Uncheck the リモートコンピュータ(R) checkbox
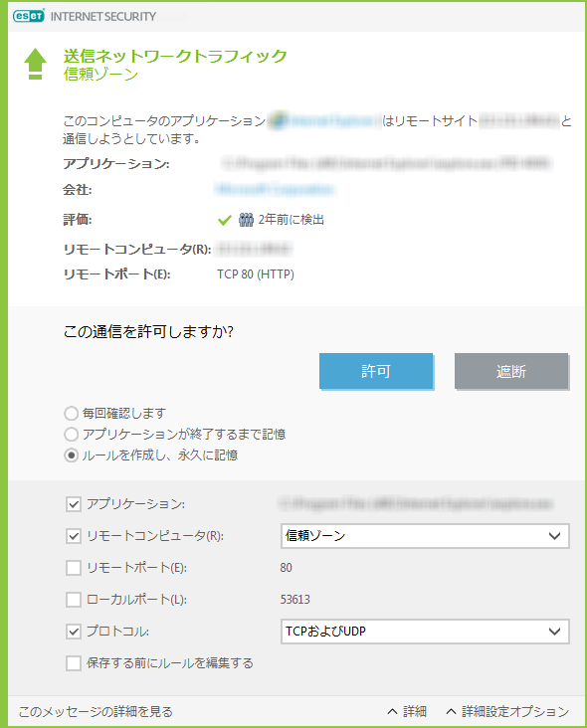The image size is (587, 728). 74,536
